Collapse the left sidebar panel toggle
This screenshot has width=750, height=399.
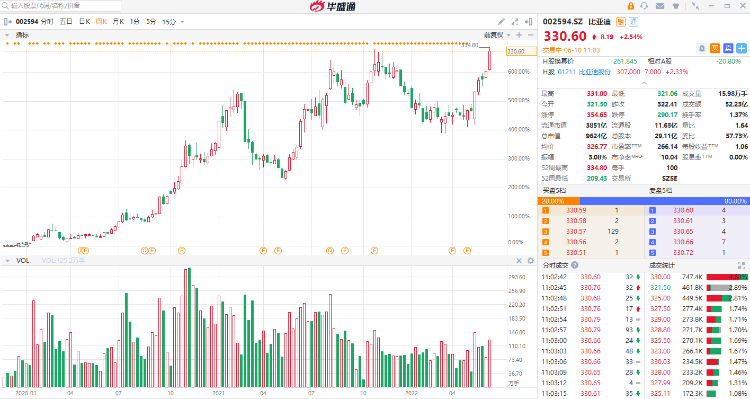point(7,22)
